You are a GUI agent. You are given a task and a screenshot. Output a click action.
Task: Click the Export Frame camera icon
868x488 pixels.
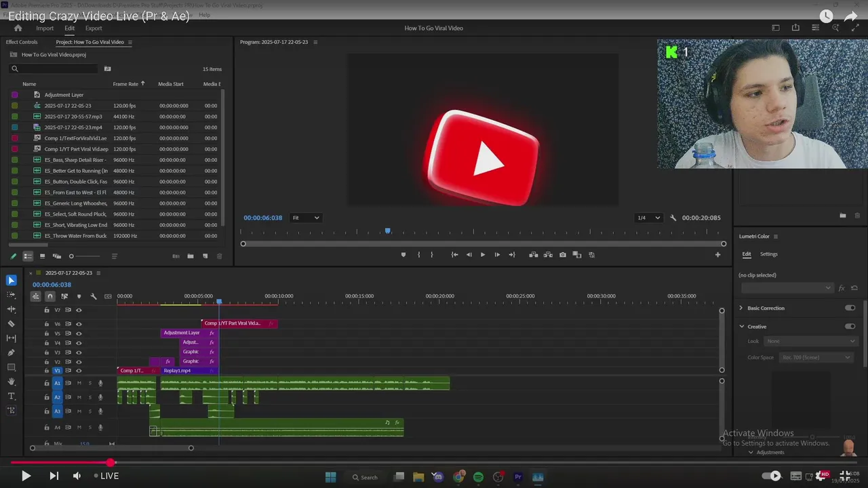tap(563, 255)
